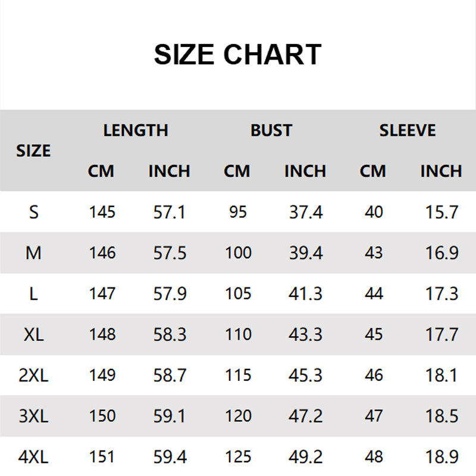Click the 110 bust cm value
The width and height of the screenshot is (476, 476).
click(x=238, y=334)
